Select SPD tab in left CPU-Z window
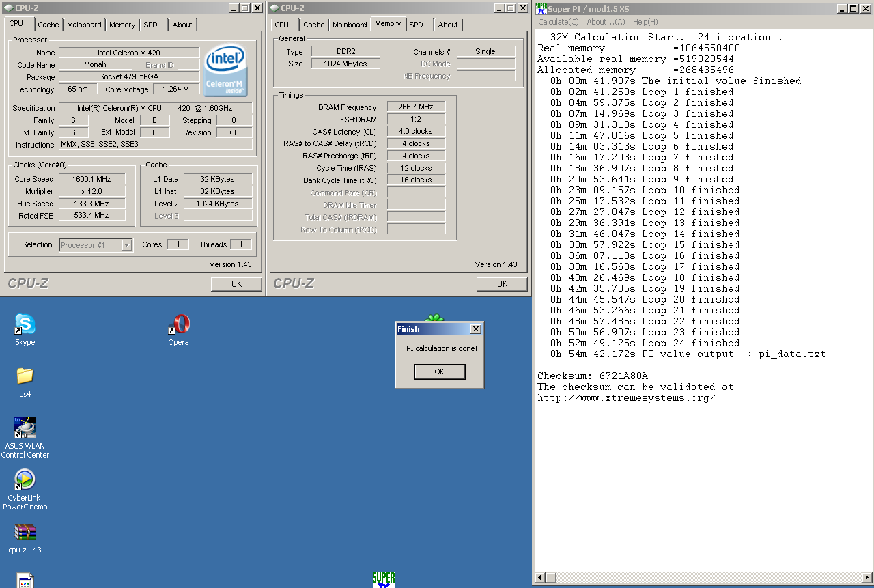This screenshot has height=588, width=874. [151, 25]
